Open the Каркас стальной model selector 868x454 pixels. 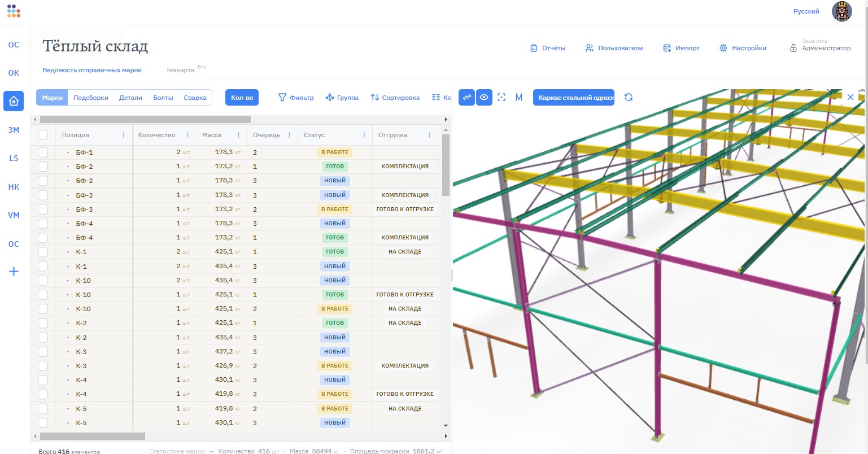(574, 98)
